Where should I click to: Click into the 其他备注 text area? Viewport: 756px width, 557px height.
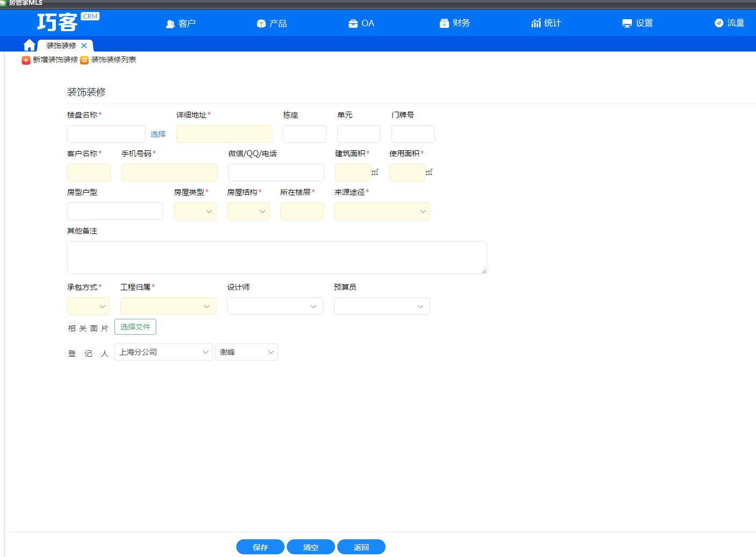277,258
